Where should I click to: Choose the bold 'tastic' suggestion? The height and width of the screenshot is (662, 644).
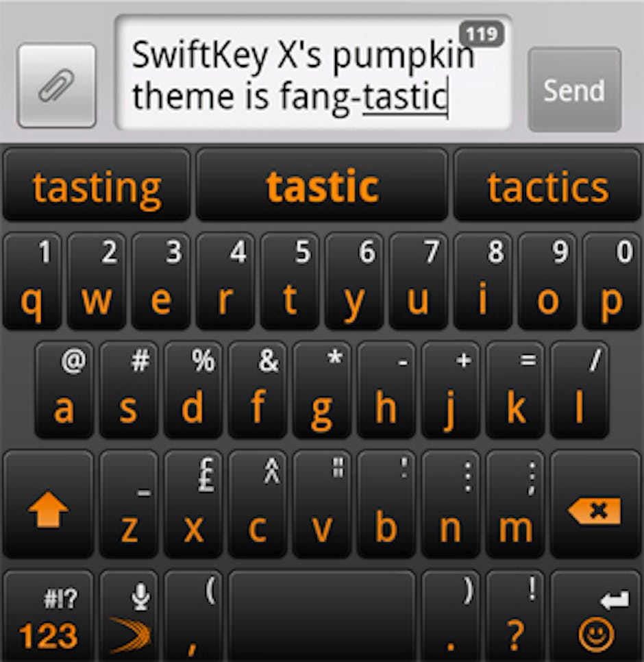322,185
